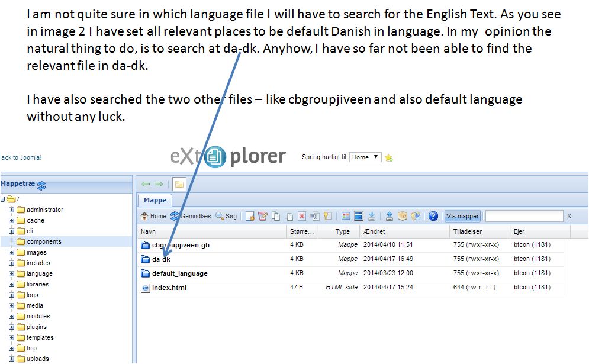589x364 pixels.
Task: Reload the listing with Genindlæs
Action: click(x=191, y=216)
